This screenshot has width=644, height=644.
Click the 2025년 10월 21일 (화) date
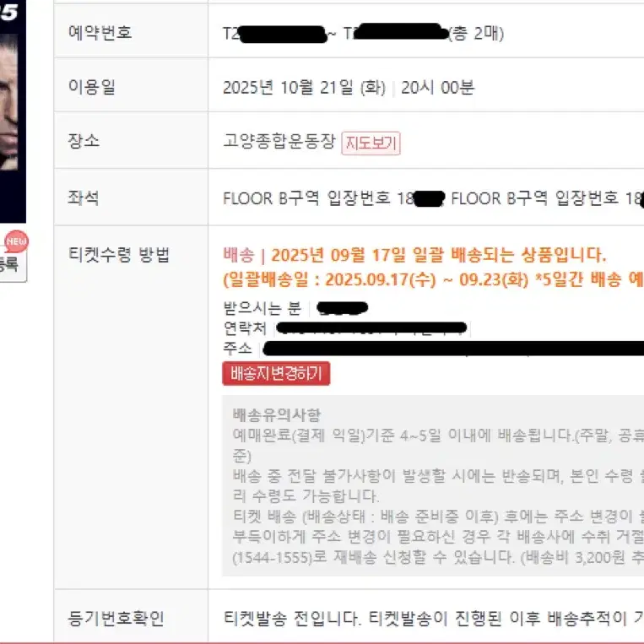pyautogui.click(x=304, y=88)
